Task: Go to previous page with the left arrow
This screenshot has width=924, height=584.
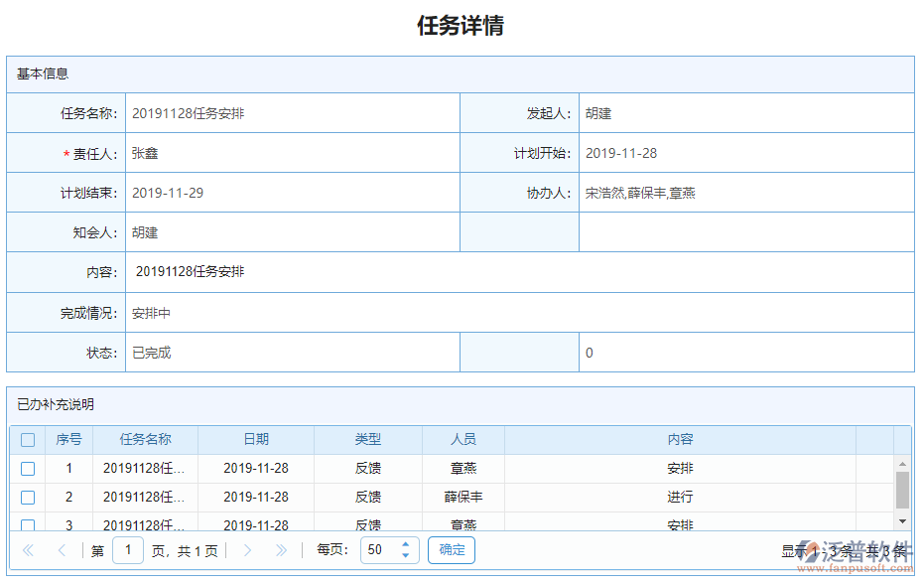Action: coord(62,549)
